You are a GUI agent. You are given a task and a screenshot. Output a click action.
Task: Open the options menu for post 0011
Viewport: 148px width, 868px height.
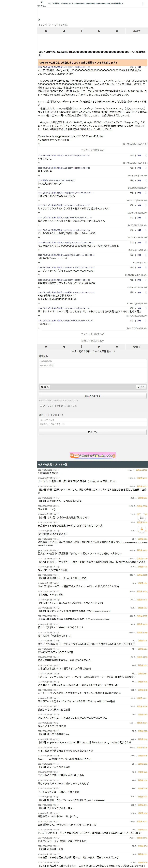coord(146,267)
